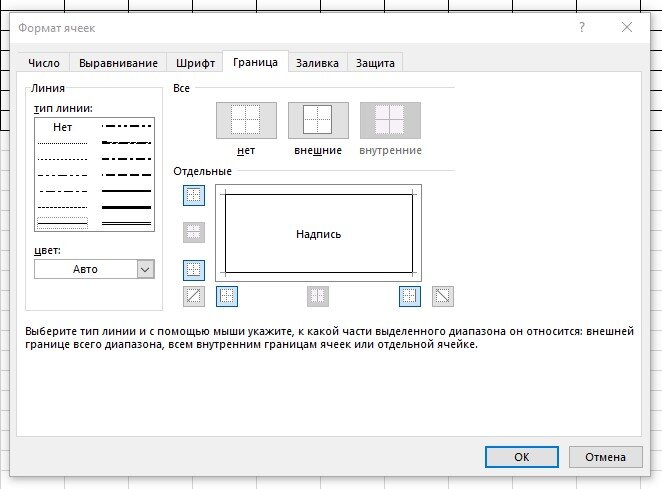Image resolution: width=662 pixels, height=489 pixels.
Task: Select the thin dotted line style under 'Нет'
Action: [x=62, y=144]
